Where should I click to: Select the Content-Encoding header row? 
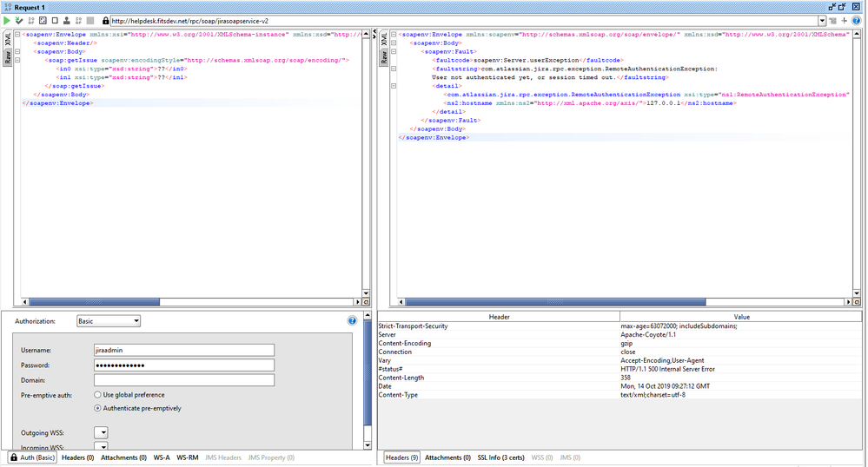coord(620,343)
